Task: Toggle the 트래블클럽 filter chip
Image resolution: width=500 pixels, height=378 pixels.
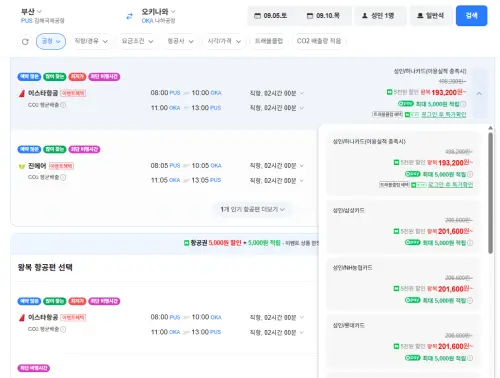Action: pos(269,41)
